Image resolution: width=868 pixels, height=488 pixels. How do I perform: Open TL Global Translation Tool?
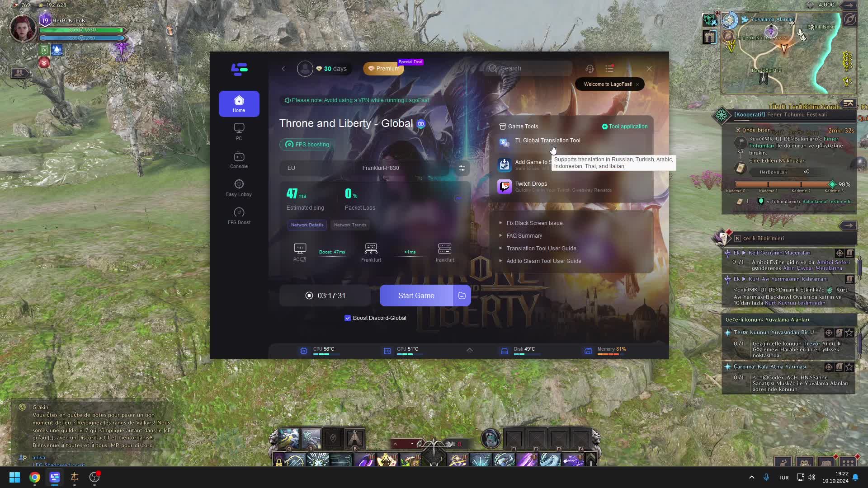click(x=547, y=141)
